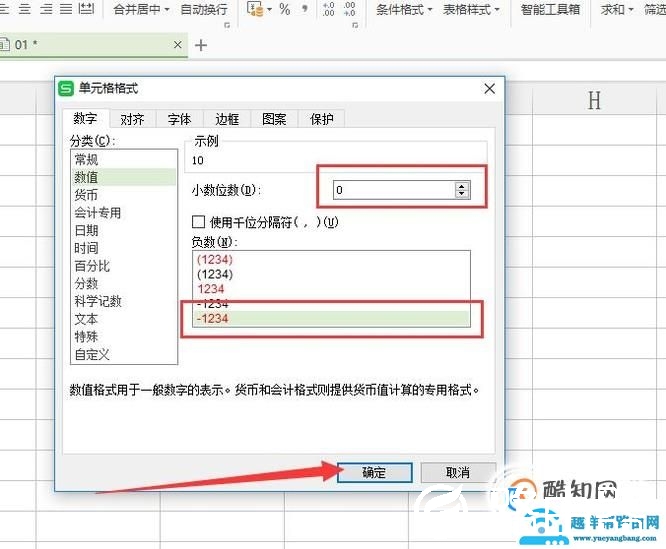Apply percent style with % icon
This screenshot has width=666, height=549.
(x=285, y=9)
